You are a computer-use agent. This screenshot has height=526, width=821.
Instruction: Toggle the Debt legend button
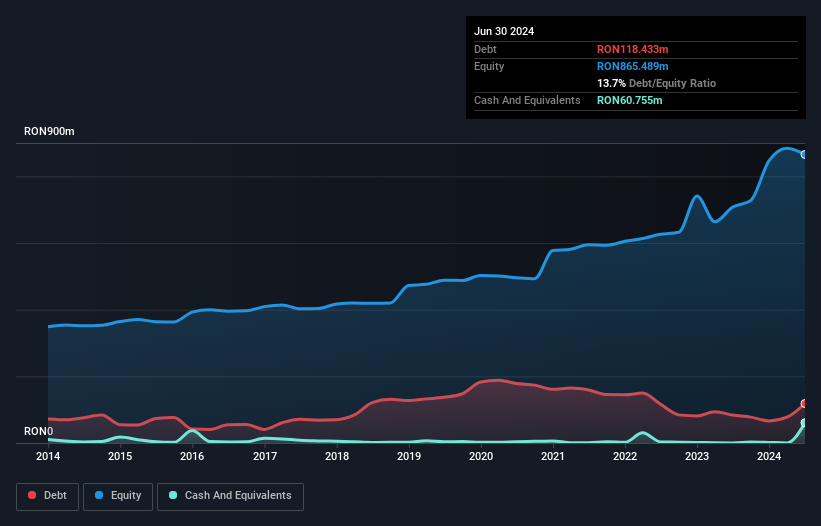pos(48,496)
